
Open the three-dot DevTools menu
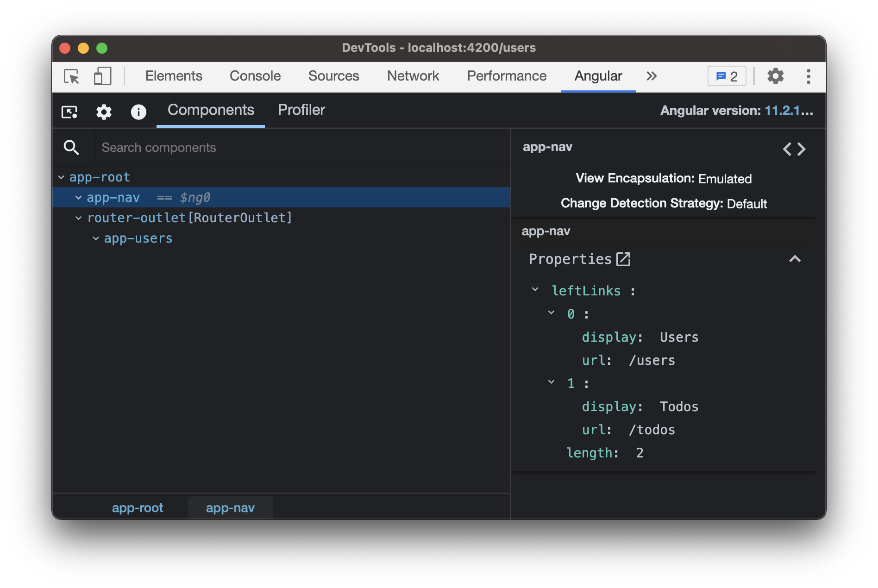(x=808, y=76)
